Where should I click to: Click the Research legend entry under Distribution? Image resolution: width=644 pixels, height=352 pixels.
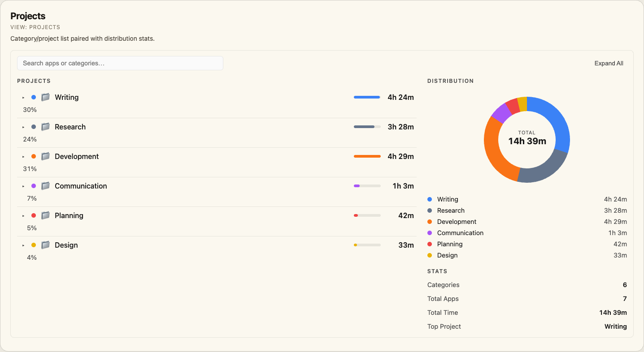coord(527,210)
